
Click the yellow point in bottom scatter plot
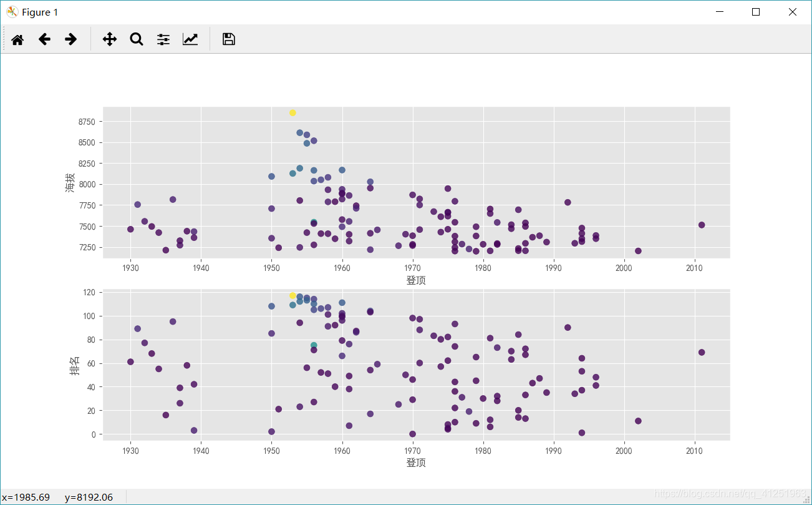coord(292,296)
